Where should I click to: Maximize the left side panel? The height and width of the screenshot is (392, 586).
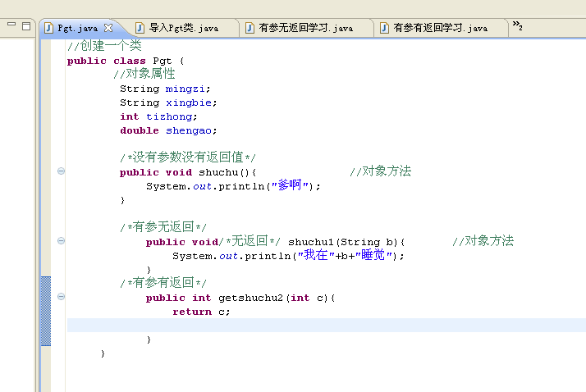click(26, 26)
